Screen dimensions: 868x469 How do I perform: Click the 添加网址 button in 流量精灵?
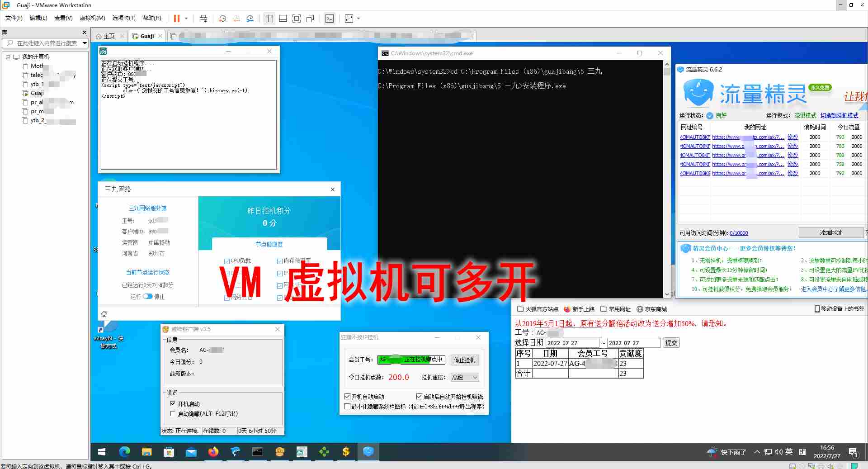[x=831, y=232]
